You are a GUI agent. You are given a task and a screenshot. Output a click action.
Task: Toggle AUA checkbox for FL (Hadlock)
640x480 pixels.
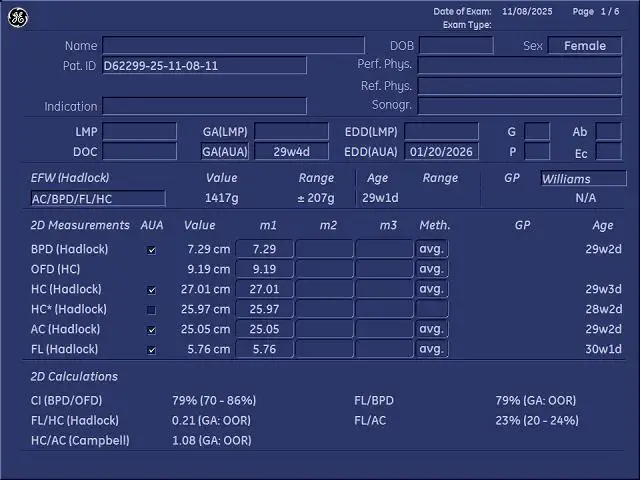point(151,350)
